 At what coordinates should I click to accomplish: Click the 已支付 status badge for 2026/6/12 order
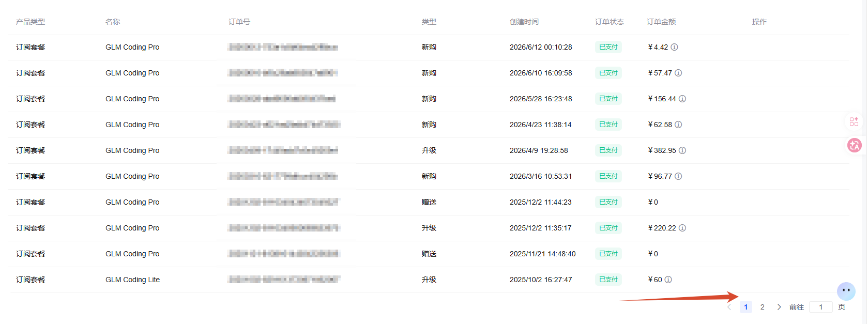[608, 47]
